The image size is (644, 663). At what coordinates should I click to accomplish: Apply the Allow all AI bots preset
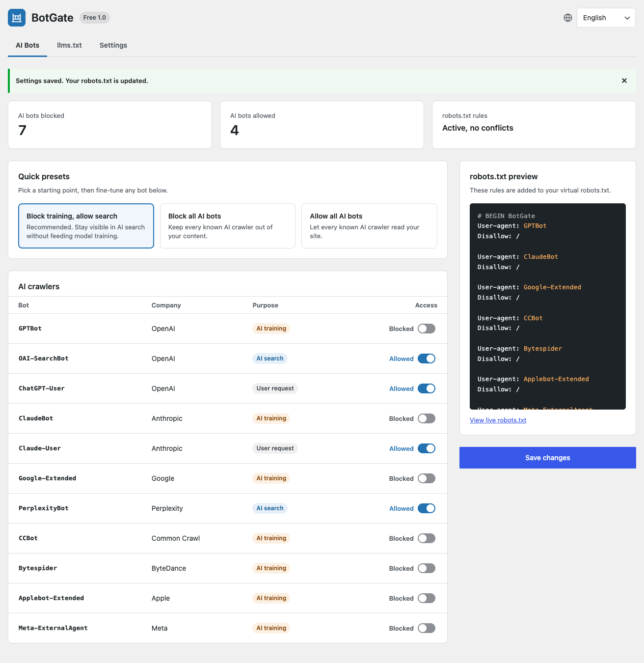369,226
